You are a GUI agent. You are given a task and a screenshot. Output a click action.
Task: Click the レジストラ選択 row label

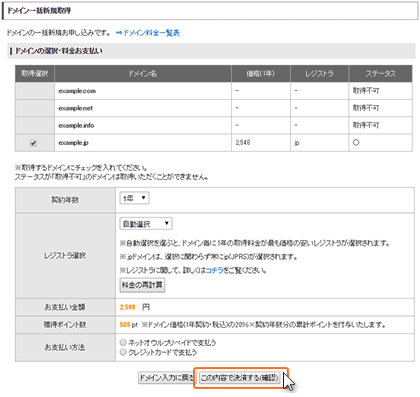tap(65, 256)
